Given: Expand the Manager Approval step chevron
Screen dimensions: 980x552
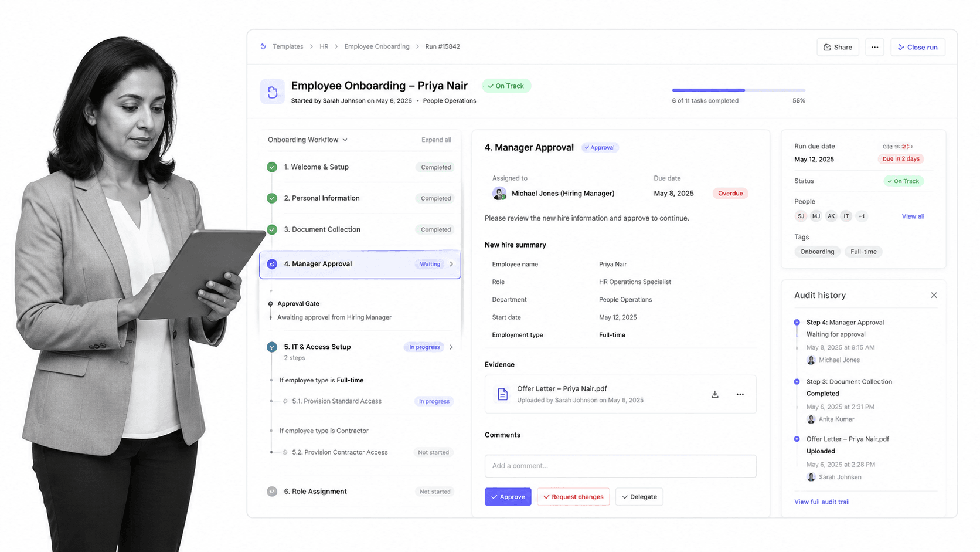Looking at the screenshot, I should click(451, 264).
